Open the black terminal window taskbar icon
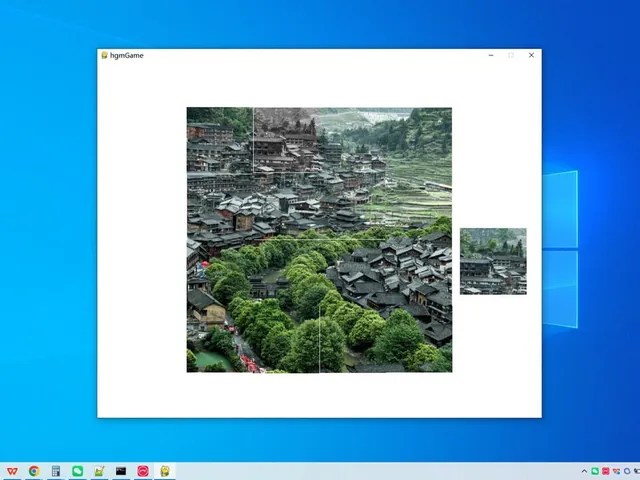 click(121, 471)
